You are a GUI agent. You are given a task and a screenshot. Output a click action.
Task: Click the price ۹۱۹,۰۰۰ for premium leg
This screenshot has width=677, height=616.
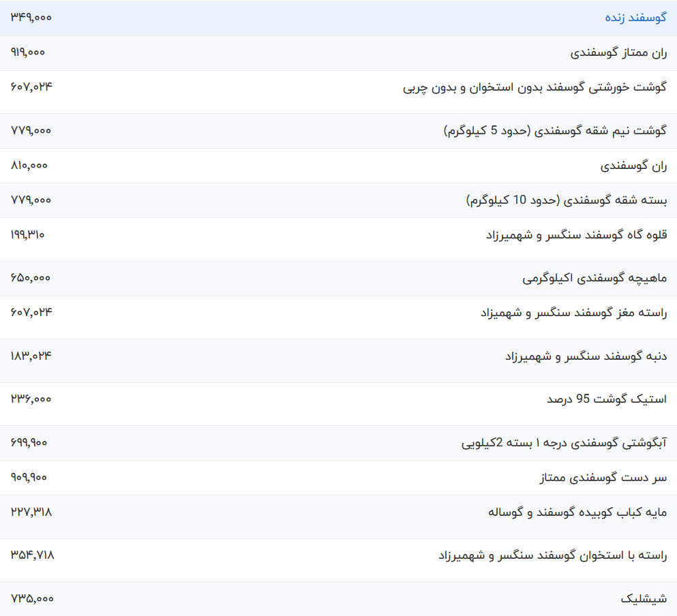coord(29,51)
